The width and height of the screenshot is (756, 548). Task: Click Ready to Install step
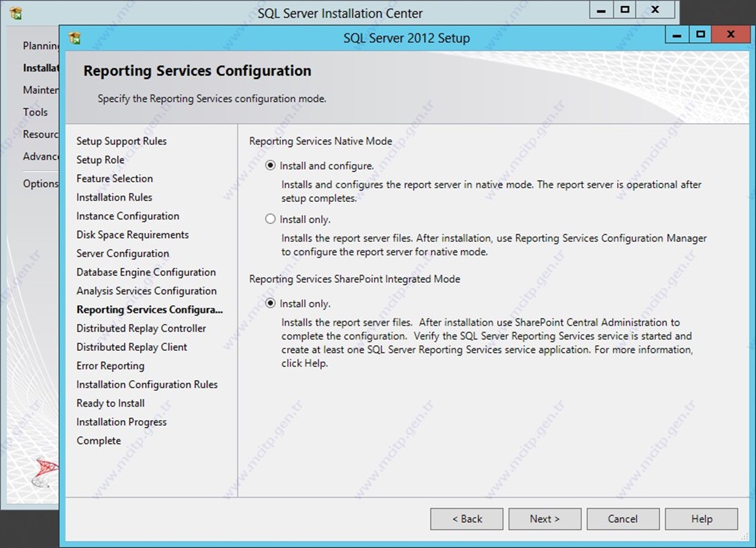[x=110, y=404]
